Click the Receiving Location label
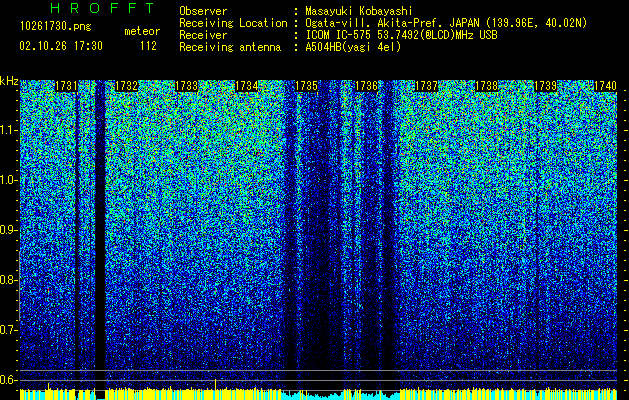The width and height of the screenshot is (629, 400). click(233, 23)
